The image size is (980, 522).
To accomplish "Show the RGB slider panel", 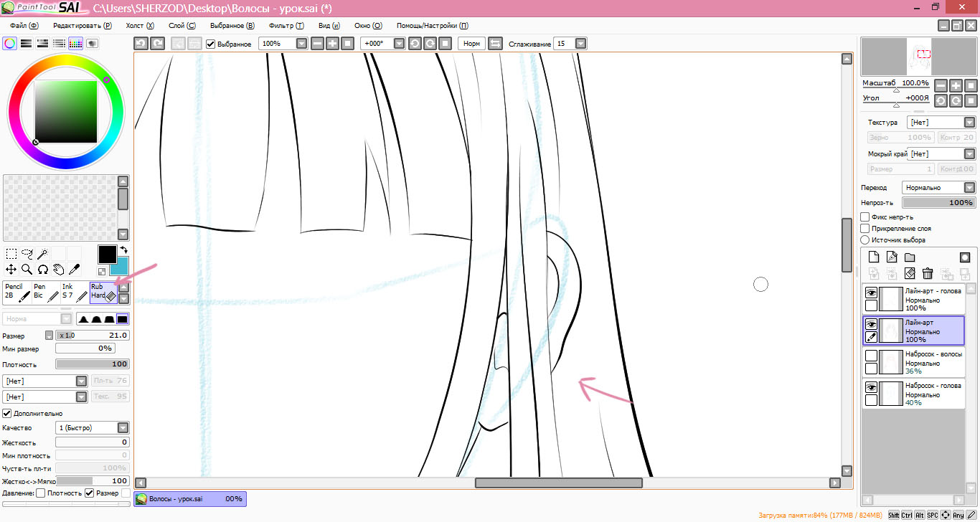I will click(x=27, y=44).
